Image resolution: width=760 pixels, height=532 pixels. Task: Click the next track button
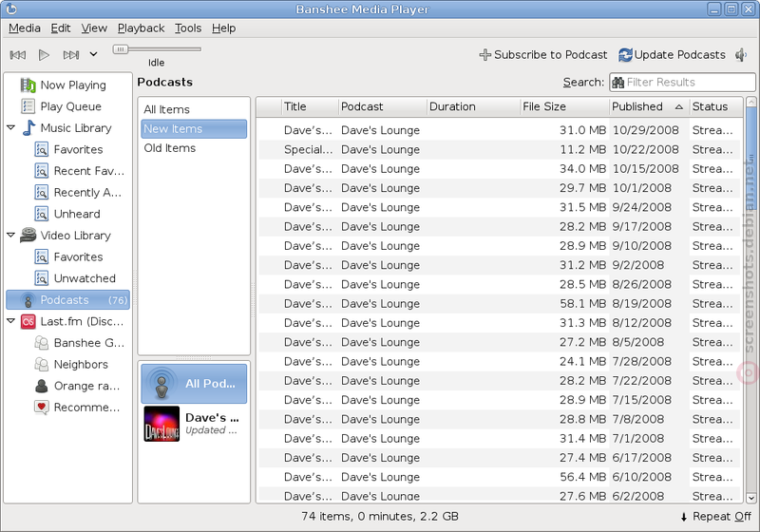pyautogui.click(x=71, y=55)
